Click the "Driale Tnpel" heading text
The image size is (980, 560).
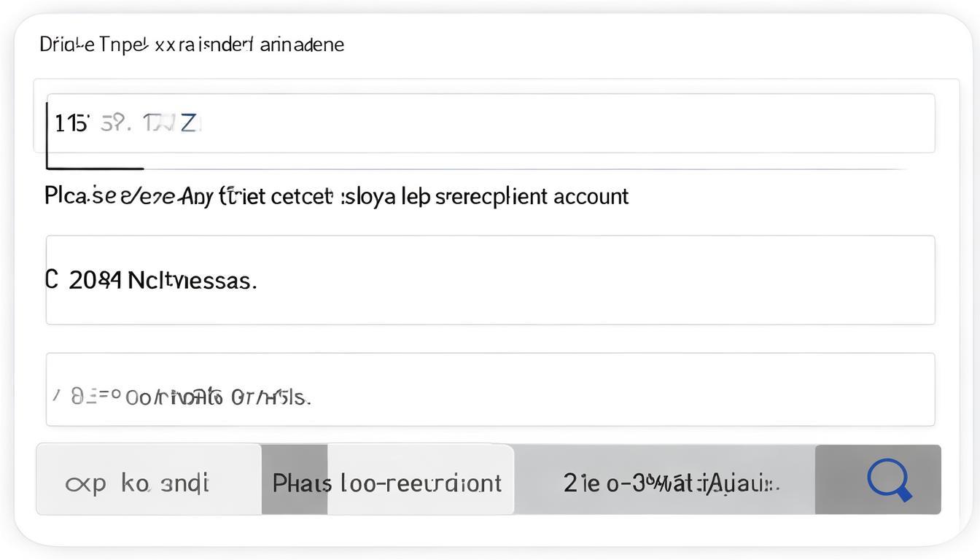point(95,44)
